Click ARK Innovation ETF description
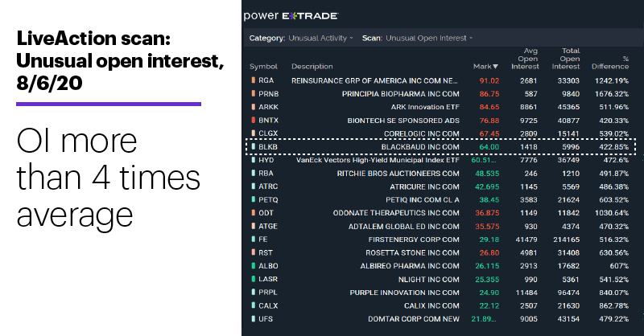This screenshot has width=644, height=336. tap(425, 107)
